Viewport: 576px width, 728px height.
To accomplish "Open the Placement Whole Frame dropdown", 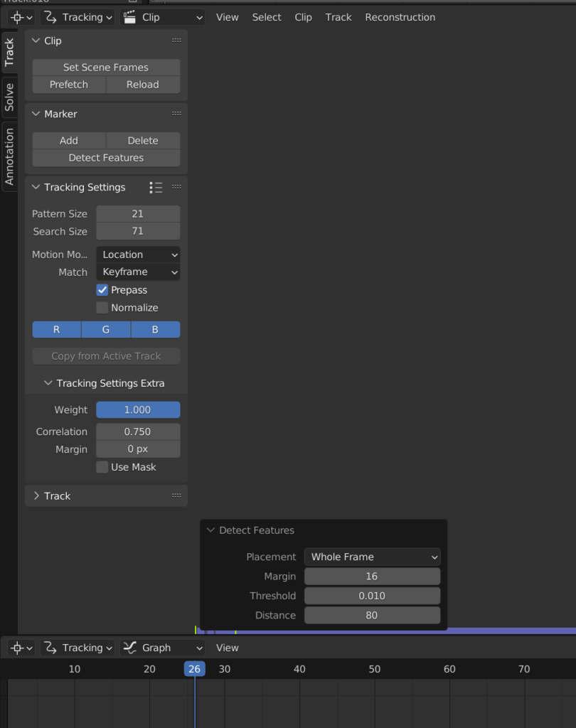I will click(x=372, y=557).
